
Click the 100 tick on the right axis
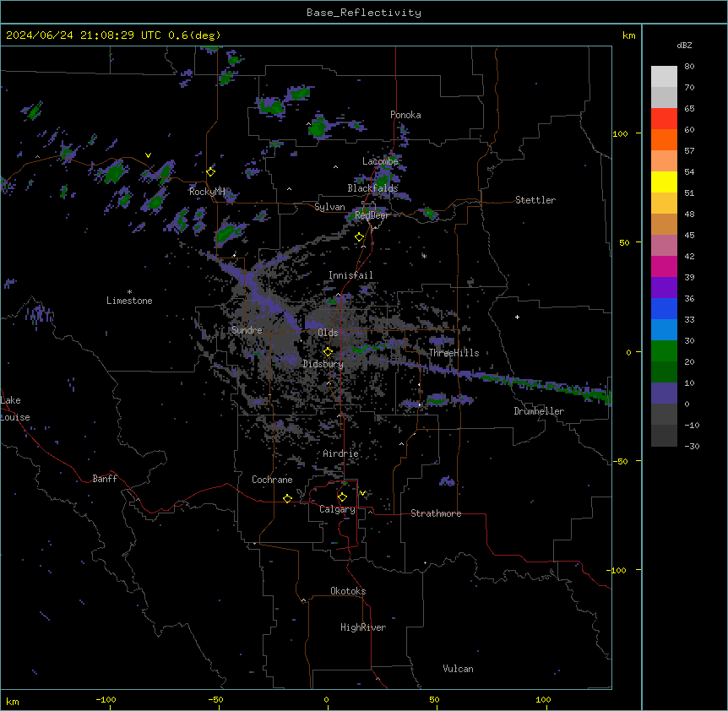(x=620, y=133)
